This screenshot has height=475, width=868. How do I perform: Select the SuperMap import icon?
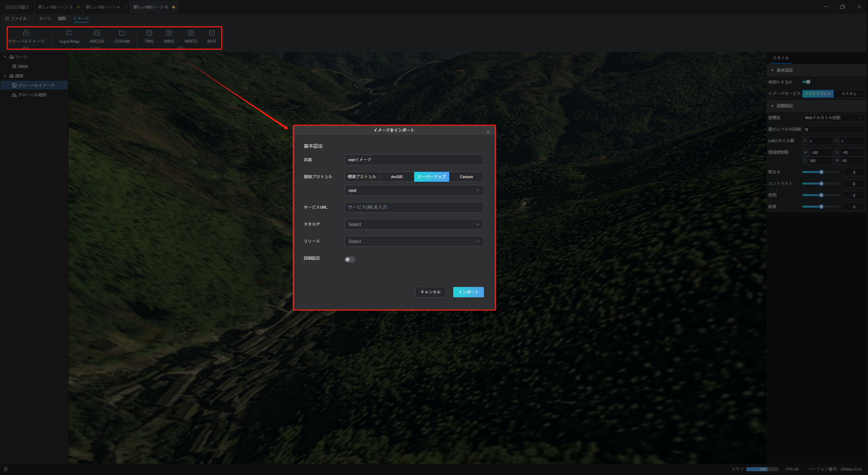pyautogui.click(x=69, y=36)
